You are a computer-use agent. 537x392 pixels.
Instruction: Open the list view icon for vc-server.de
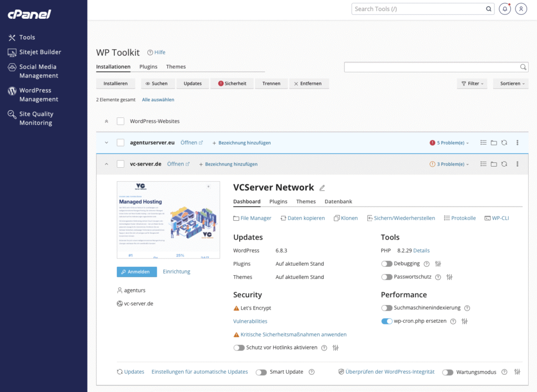(483, 164)
